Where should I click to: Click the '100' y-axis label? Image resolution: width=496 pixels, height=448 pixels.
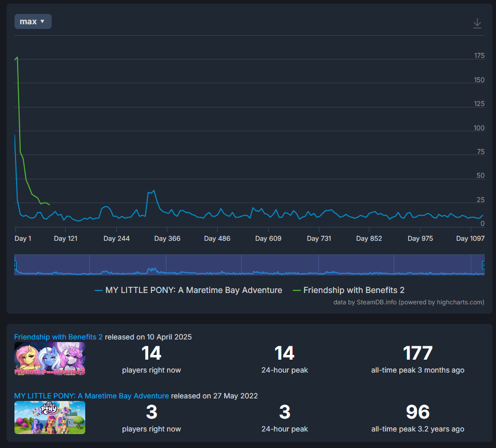click(x=479, y=128)
